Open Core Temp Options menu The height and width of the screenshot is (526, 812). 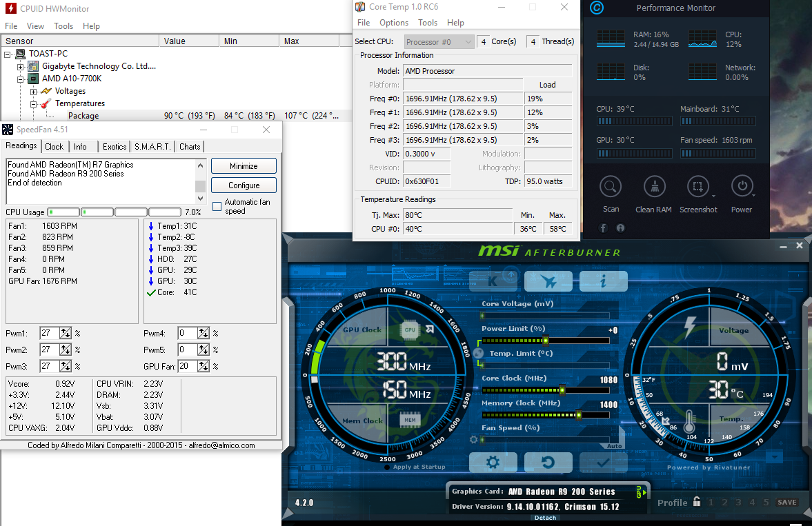coord(393,23)
